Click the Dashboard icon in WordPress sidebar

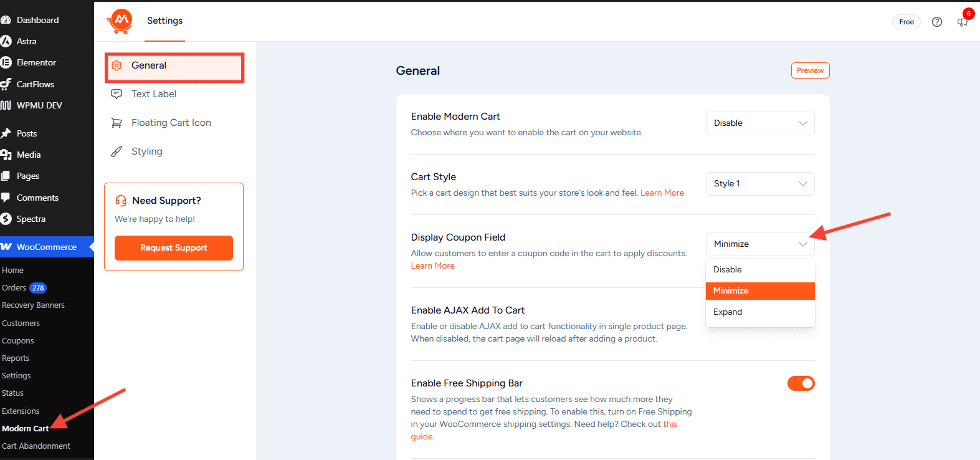pyautogui.click(x=6, y=20)
